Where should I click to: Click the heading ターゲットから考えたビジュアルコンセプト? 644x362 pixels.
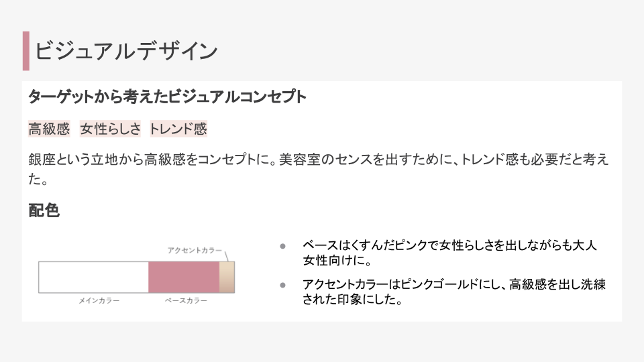point(167,97)
